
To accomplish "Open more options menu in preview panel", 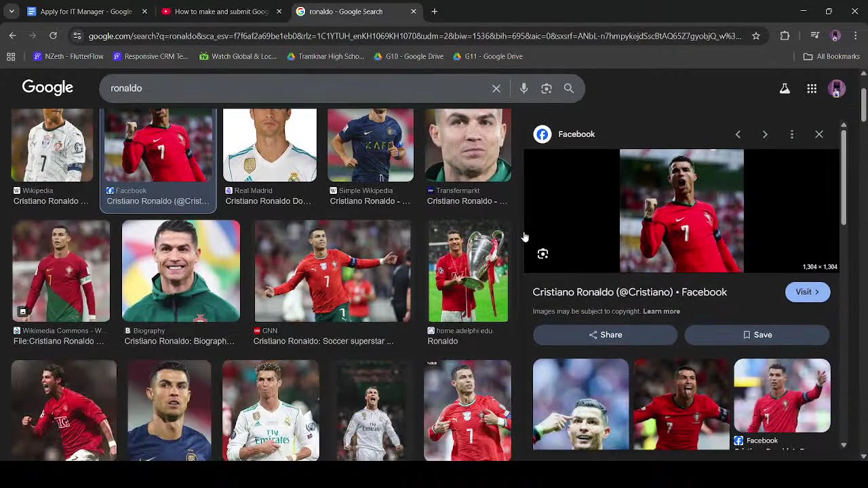I will coord(792,134).
